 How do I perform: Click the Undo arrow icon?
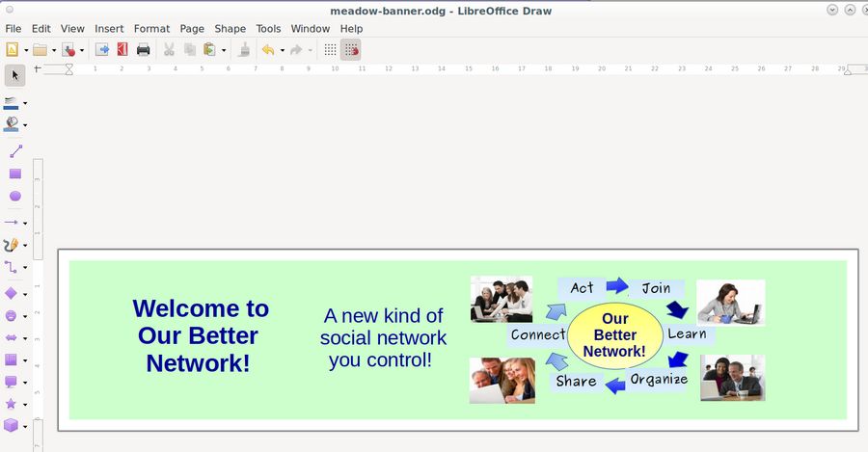point(267,50)
